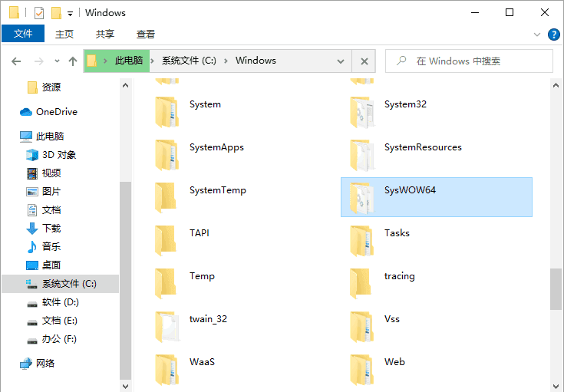Select 此电脑 in the navigation pane
The image size is (564, 392).
coord(50,137)
